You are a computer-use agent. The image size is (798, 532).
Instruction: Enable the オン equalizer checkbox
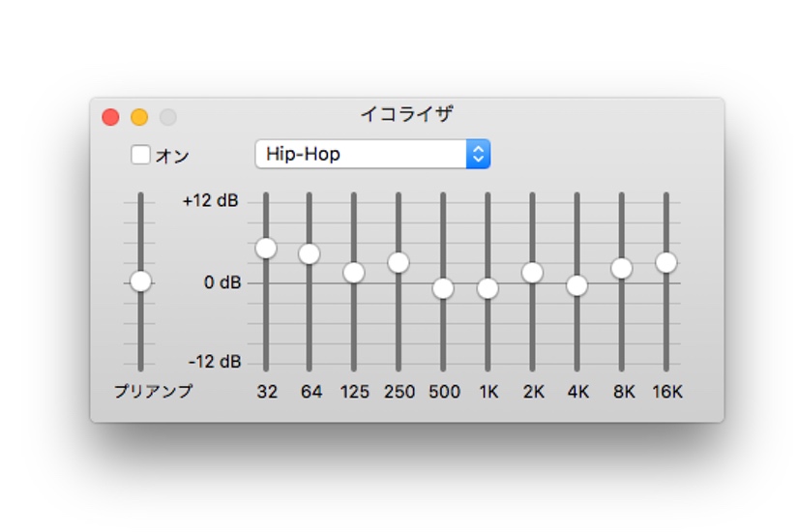pyautogui.click(x=140, y=155)
